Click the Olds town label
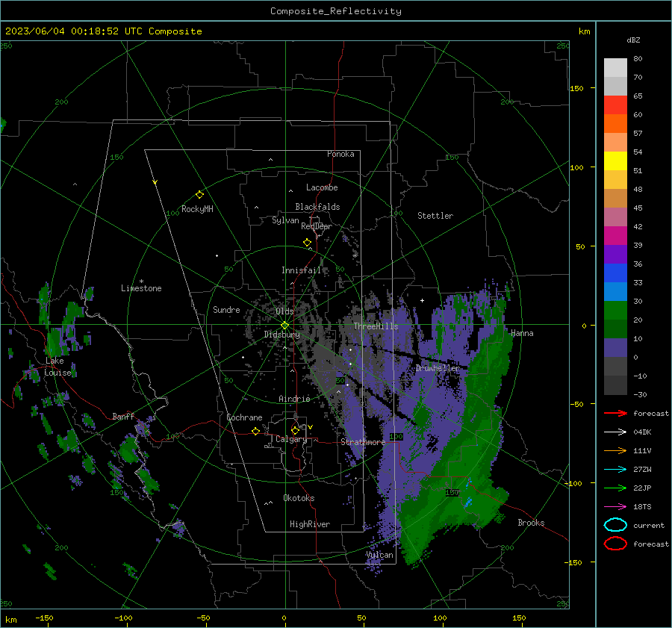Screen dimensions: 672x628 [284, 311]
